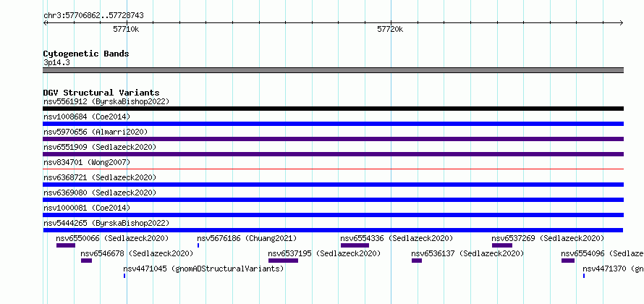
Task: Click the gray 3p14.3 cytogenetic band bar
Action: pos(333,69)
